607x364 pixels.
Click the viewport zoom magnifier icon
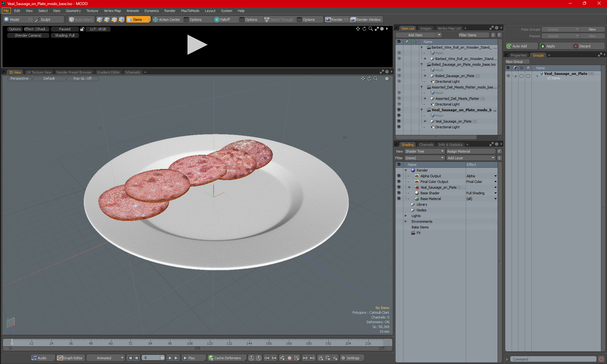[x=376, y=79]
